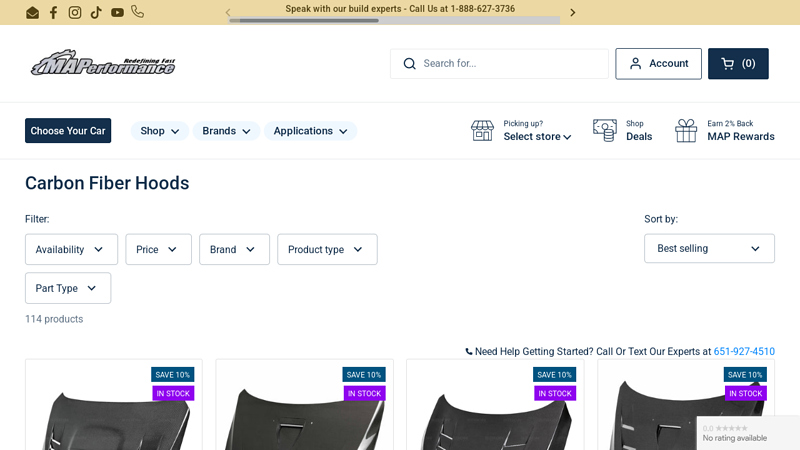
Task: Open the Facebook social icon
Action: (54, 13)
